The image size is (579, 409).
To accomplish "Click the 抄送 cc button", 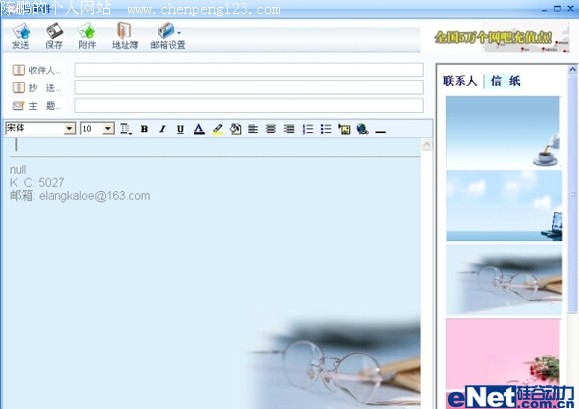I will (x=37, y=87).
